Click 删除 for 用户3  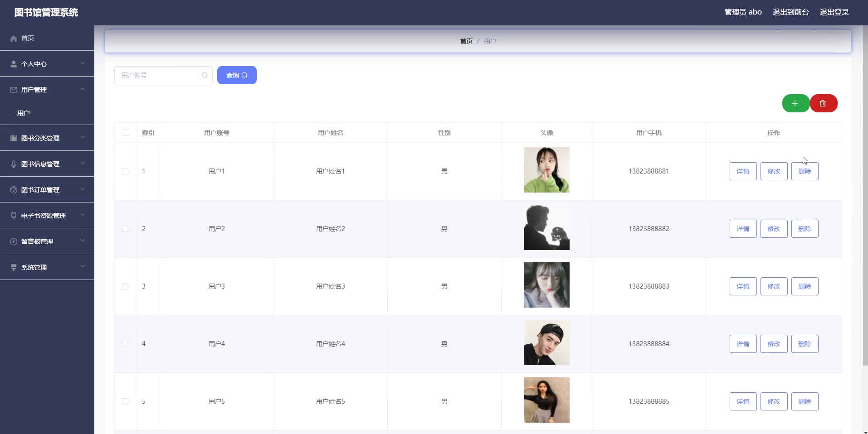805,286
